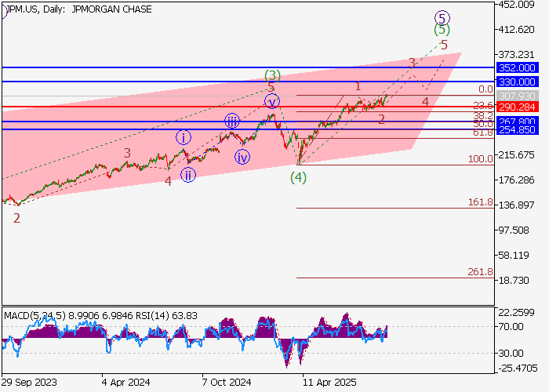
Task: Click the blue circled i wave marker
Action: (182, 137)
